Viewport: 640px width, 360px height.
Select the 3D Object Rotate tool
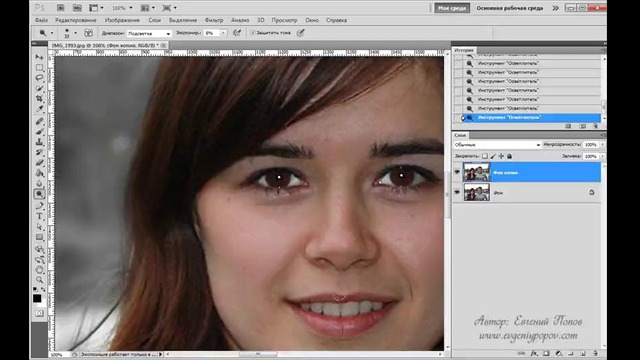coord(39,249)
